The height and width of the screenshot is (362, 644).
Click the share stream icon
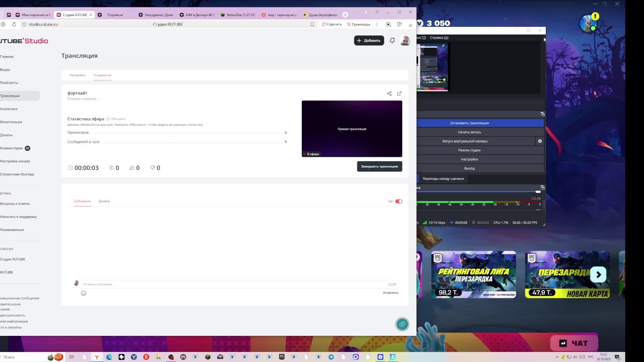point(389,94)
